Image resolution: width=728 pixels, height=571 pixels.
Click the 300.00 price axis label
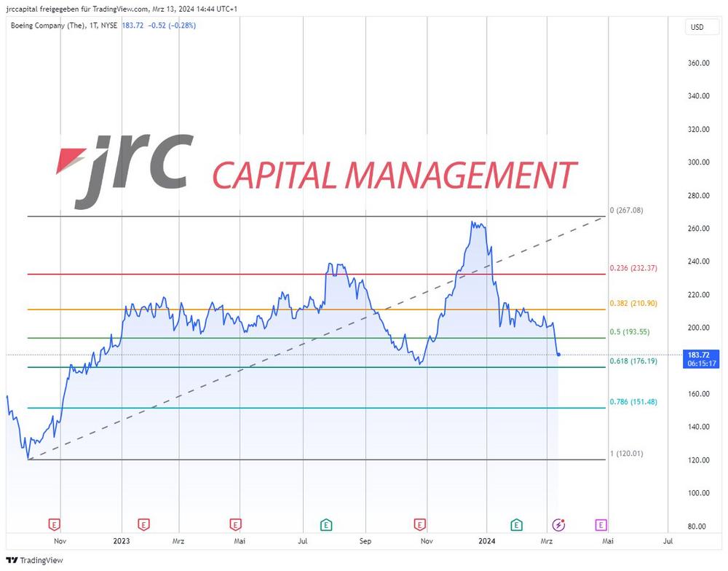tap(699, 162)
